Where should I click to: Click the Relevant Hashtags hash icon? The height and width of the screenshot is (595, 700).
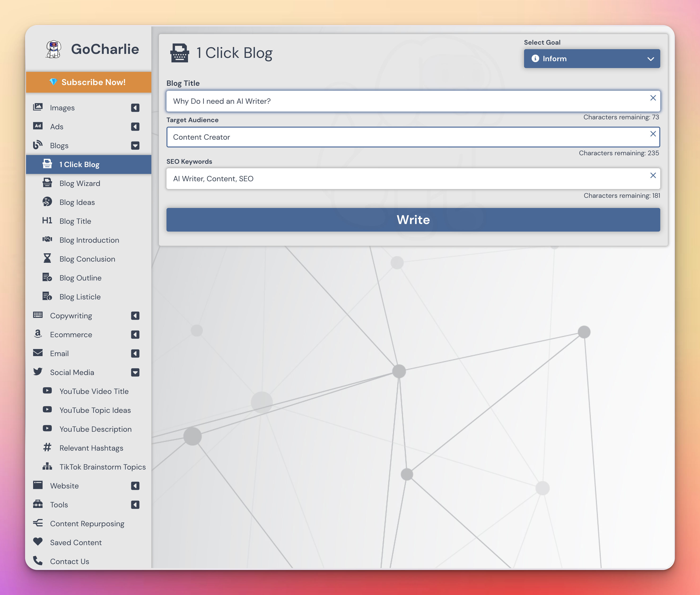47,447
